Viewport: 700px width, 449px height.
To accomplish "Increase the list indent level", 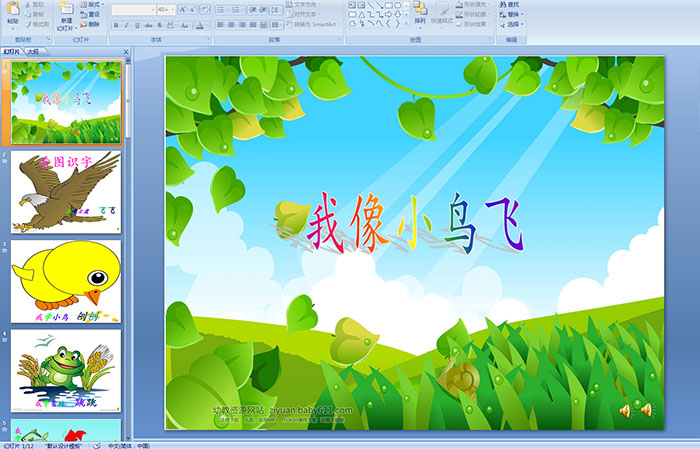I will 263,10.
